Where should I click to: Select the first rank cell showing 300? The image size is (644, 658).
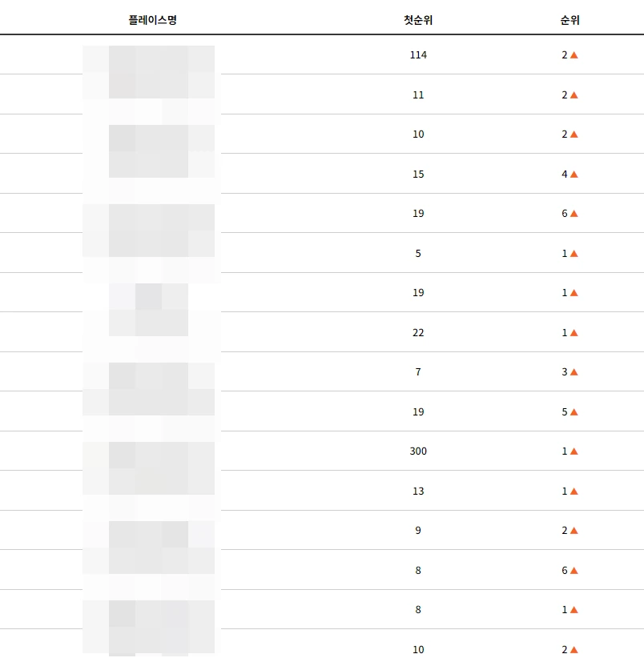click(x=418, y=451)
